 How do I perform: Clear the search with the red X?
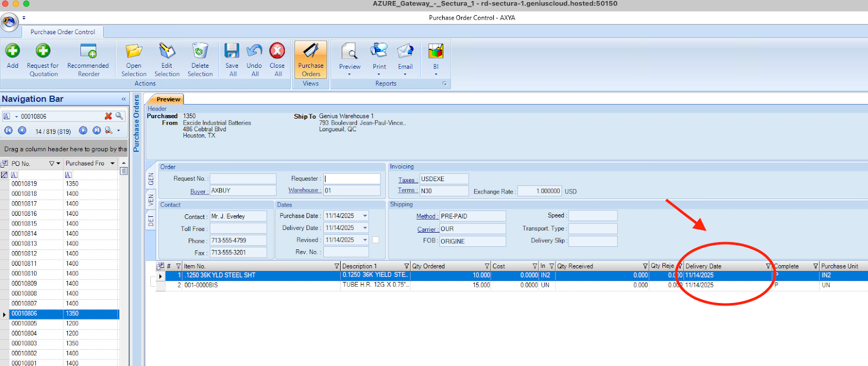(108, 116)
